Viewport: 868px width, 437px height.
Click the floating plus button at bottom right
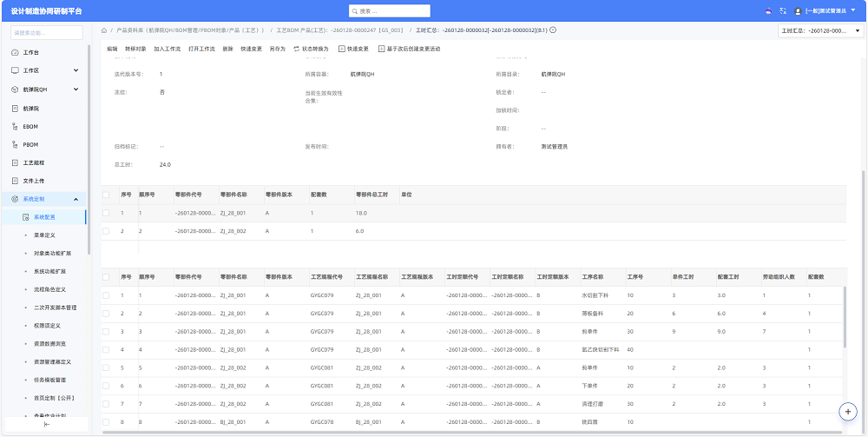click(x=847, y=411)
